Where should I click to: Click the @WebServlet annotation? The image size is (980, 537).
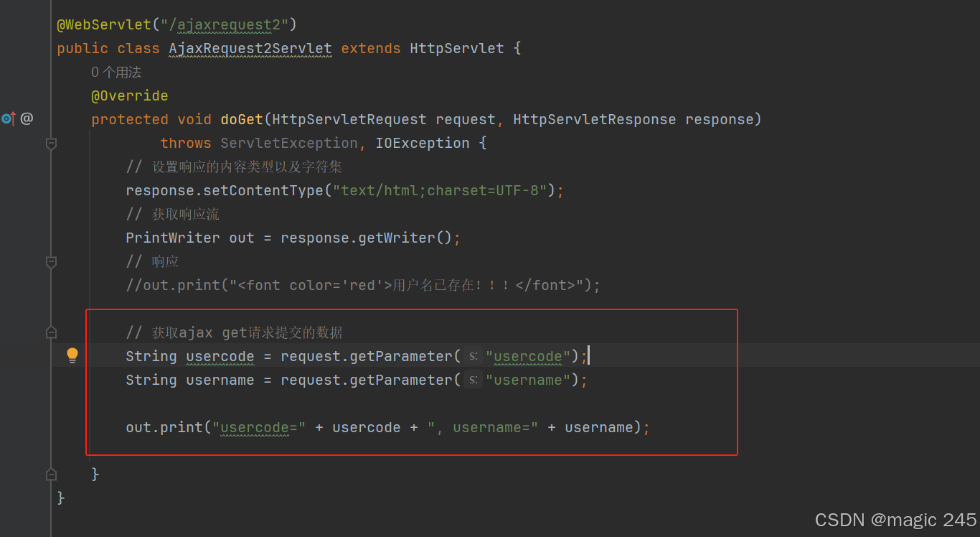(104, 24)
